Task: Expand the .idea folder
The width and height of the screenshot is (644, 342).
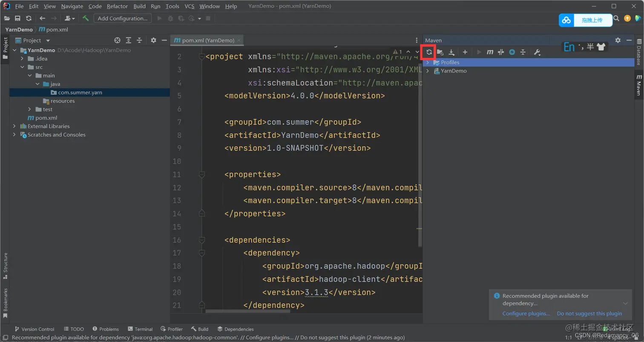Action: [x=22, y=59]
